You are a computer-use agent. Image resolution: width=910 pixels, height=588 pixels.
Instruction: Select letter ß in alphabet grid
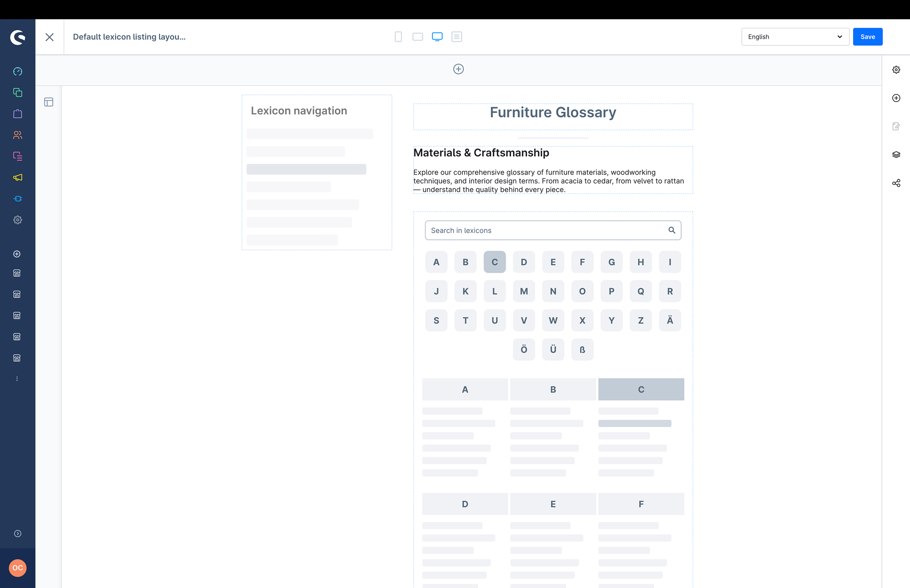click(x=582, y=350)
